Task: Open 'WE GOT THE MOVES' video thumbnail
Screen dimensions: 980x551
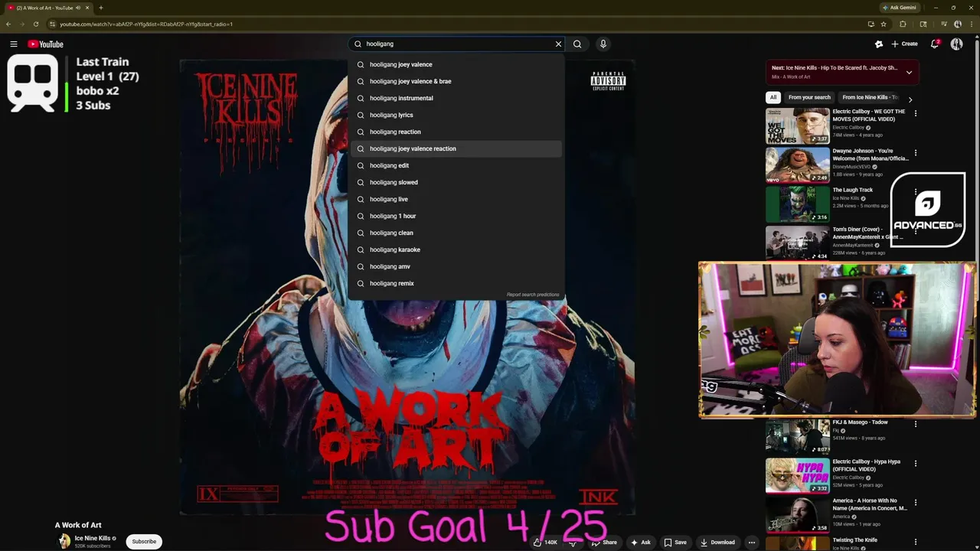Action: tap(797, 126)
